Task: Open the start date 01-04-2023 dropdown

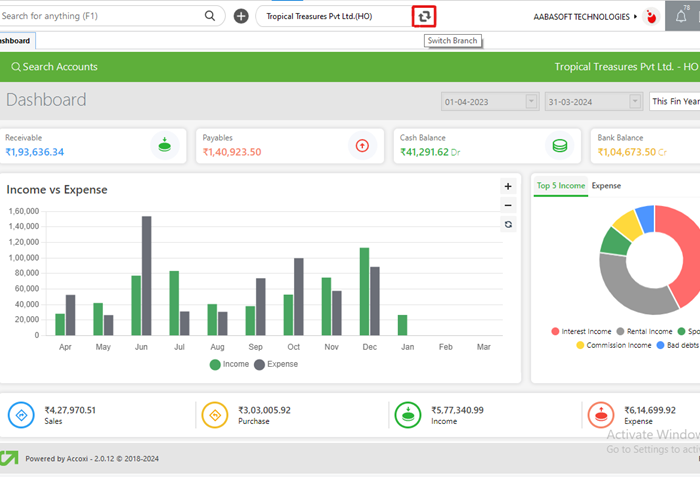Action: tap(531, 101)
